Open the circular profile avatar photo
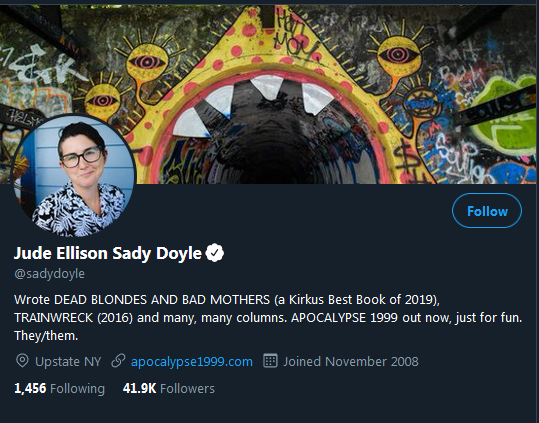 click(x=74, y=176)
